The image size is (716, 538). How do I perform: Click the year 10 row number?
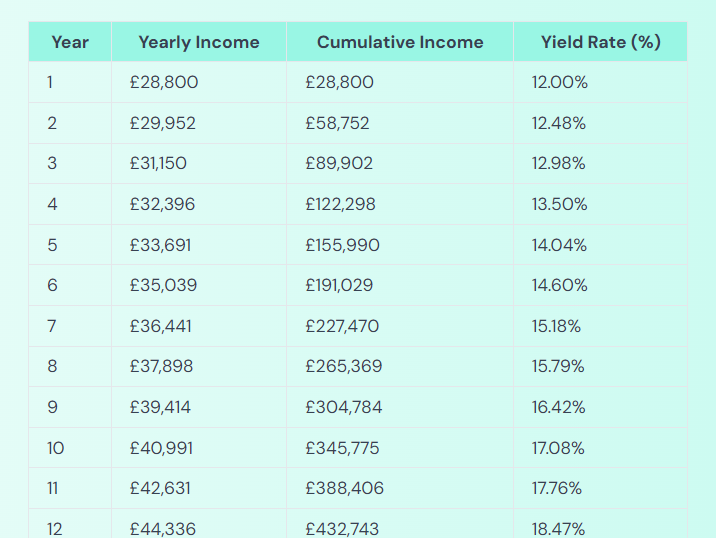pyautogui.click(x=55, y=448)
